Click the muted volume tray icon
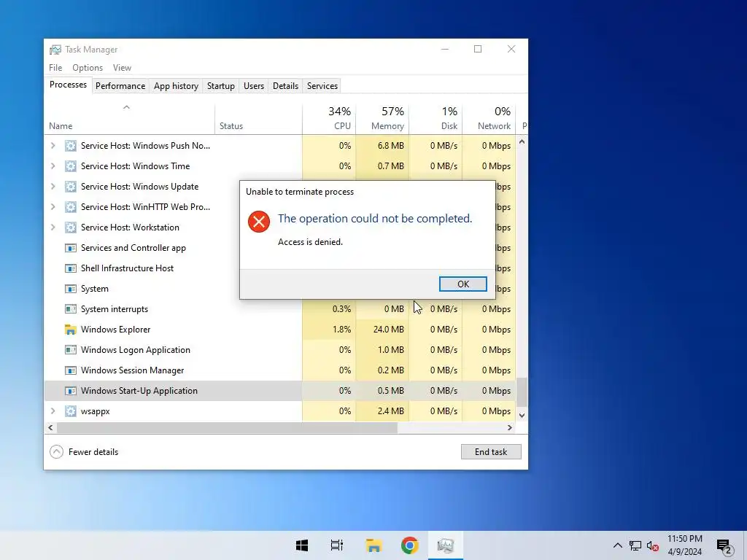The width and height of the screenshot is (747, 560). coord(653,545)
